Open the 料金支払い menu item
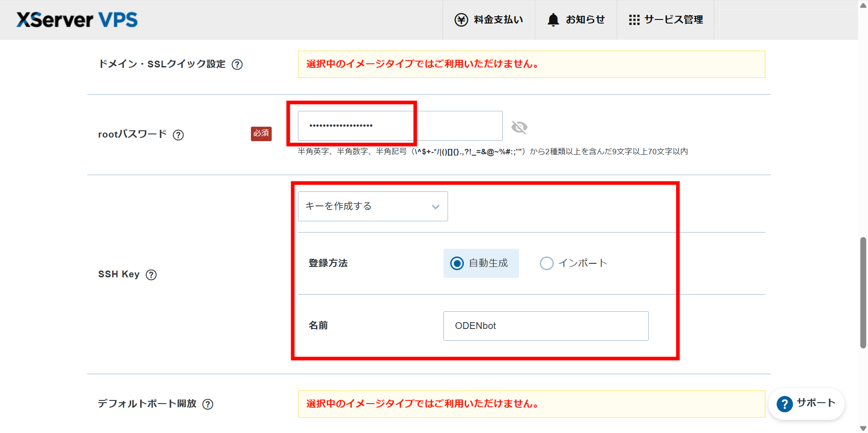Image resolution: width=868 pixels, height=433 pixels. click(498, 20)
